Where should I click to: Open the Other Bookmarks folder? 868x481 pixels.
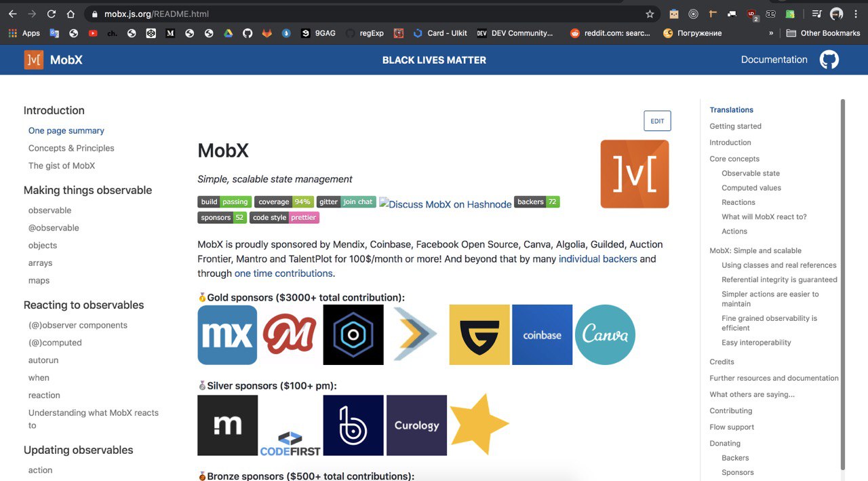(x=823, y=33)
